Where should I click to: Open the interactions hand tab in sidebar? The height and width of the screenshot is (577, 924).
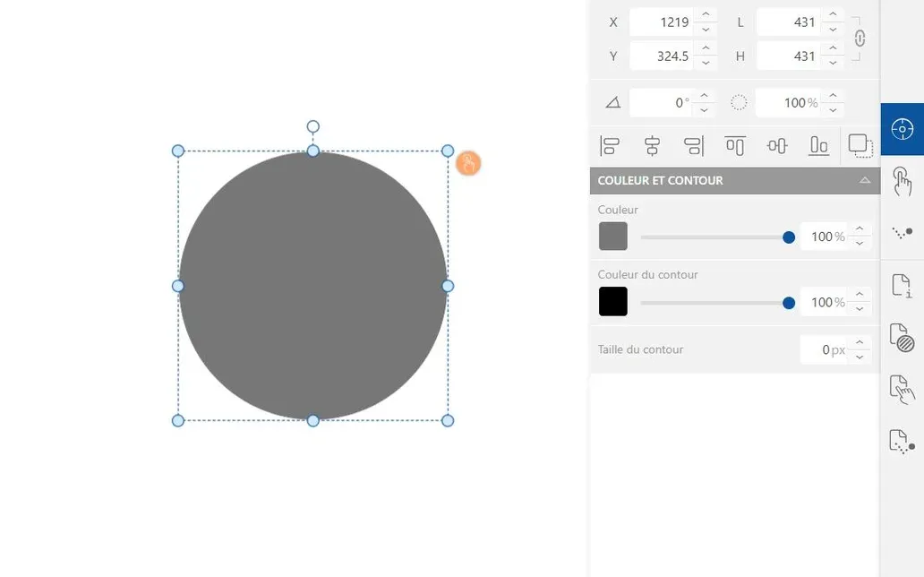coord(902,182)
